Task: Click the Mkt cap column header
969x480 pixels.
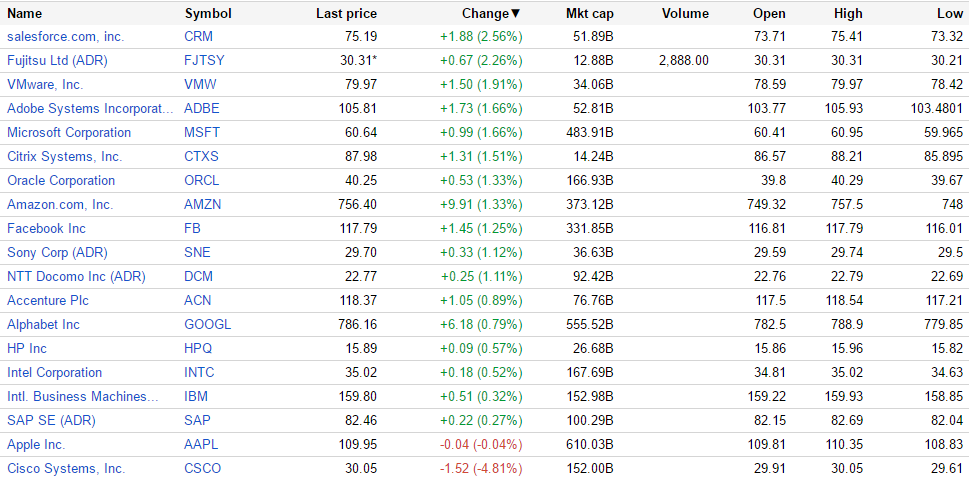Action: 589,13
